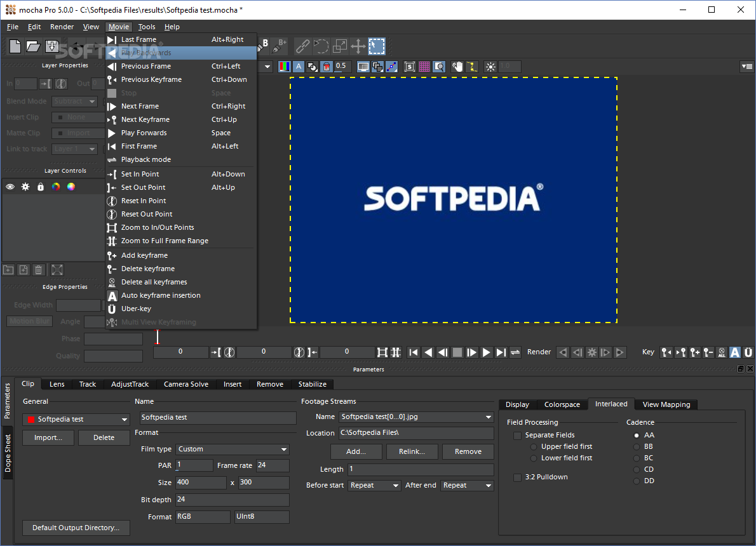Open the Softpedia test clip dropdown

[x=76, y=419]
